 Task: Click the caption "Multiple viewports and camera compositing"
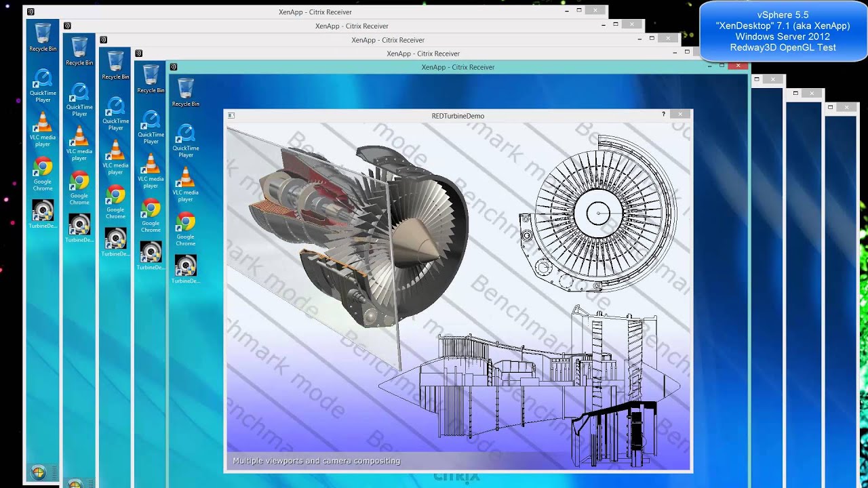click(317, 461)
